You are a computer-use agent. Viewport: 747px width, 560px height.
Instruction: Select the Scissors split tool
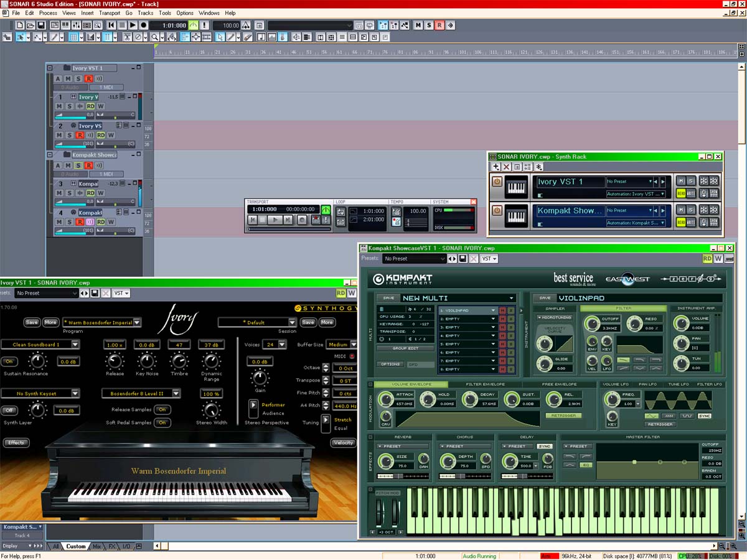127,37
